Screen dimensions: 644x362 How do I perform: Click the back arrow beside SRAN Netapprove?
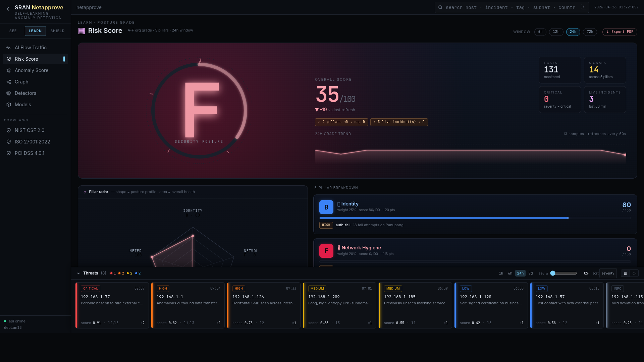pos(8,9)
